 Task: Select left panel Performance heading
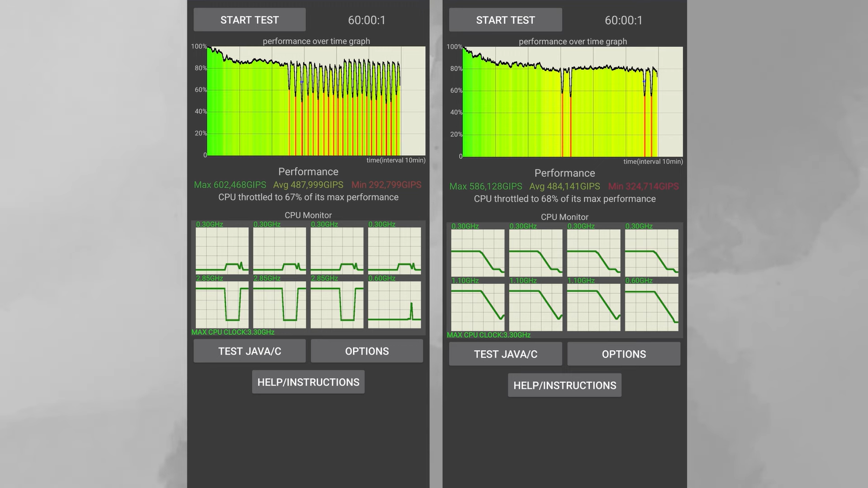(x=308, y=172)
